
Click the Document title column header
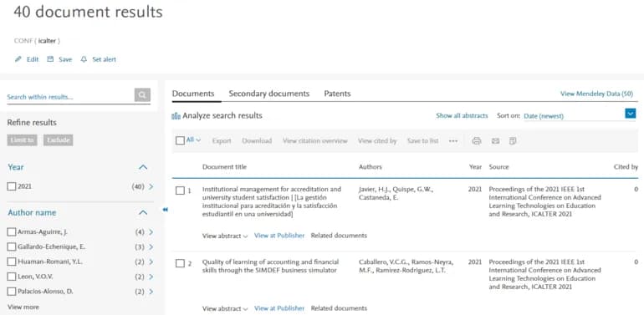[x=224, y=167]
